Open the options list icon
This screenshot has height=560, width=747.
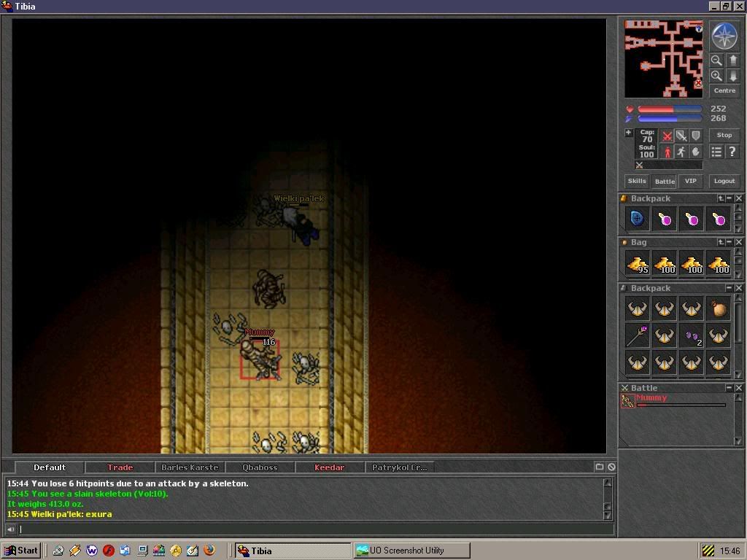716,152
